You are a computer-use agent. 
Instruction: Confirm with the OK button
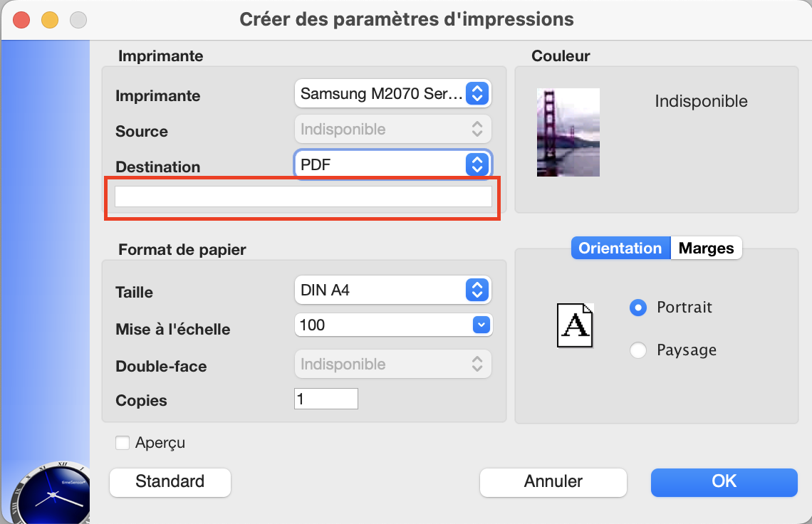[x=724, y=482]
